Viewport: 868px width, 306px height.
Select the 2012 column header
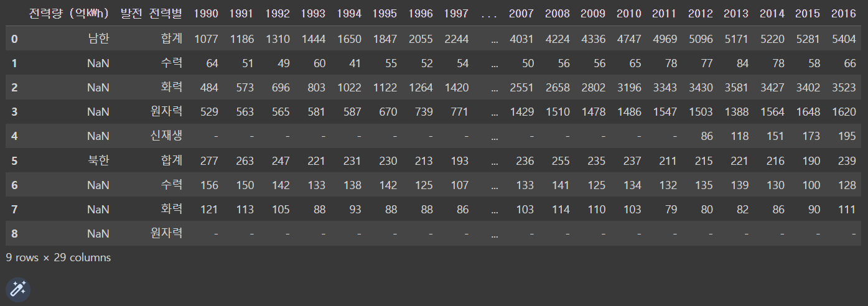click(700, 14)
